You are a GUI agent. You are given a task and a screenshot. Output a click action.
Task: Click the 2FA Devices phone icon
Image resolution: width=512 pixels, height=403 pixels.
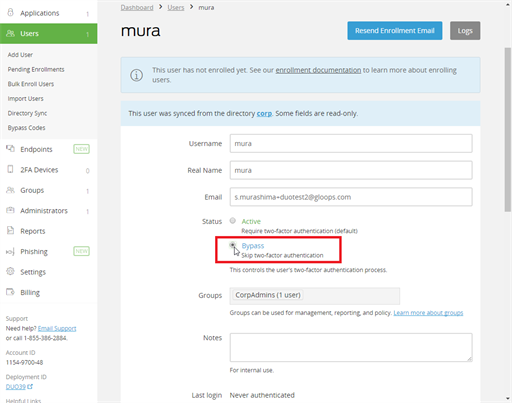[10, 169]
